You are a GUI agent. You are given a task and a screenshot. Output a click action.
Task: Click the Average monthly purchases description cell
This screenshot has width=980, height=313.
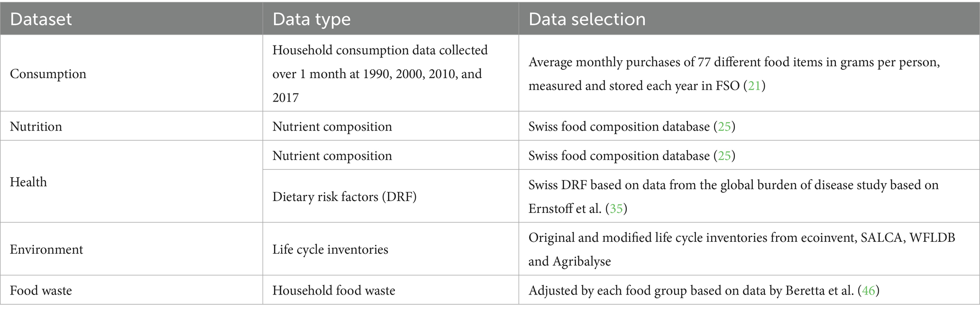click(x=734, y=74)
